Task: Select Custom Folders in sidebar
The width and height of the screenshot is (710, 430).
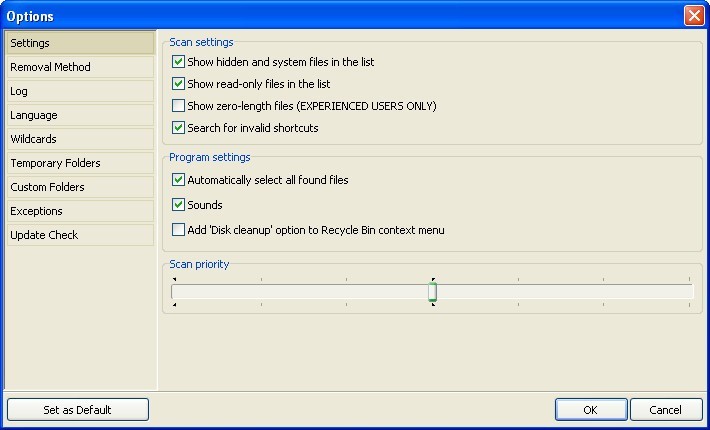Action: [x=81, y=187]
